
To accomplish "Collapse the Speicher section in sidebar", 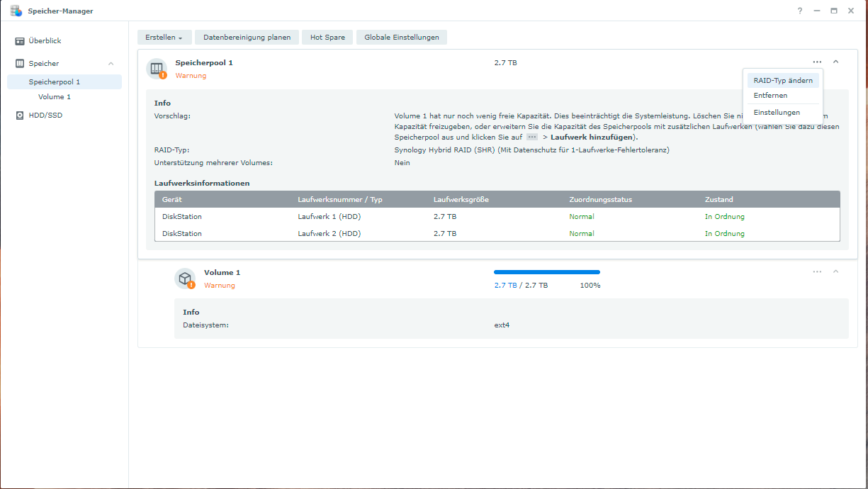I will click(x=111, y=64).
